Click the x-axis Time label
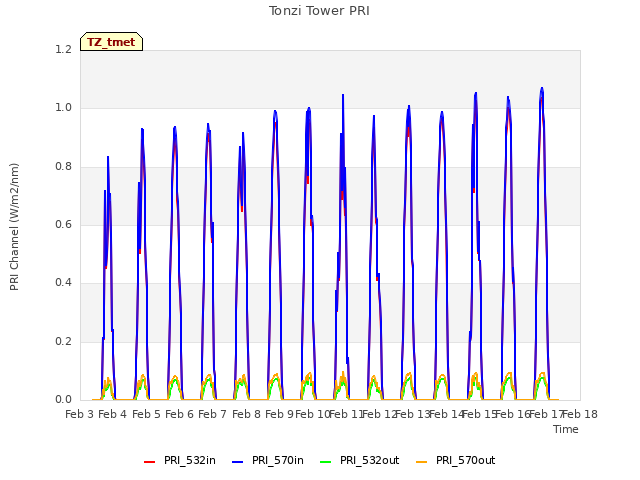This screenshot has height=480, width=640. [x=566, y=429]
